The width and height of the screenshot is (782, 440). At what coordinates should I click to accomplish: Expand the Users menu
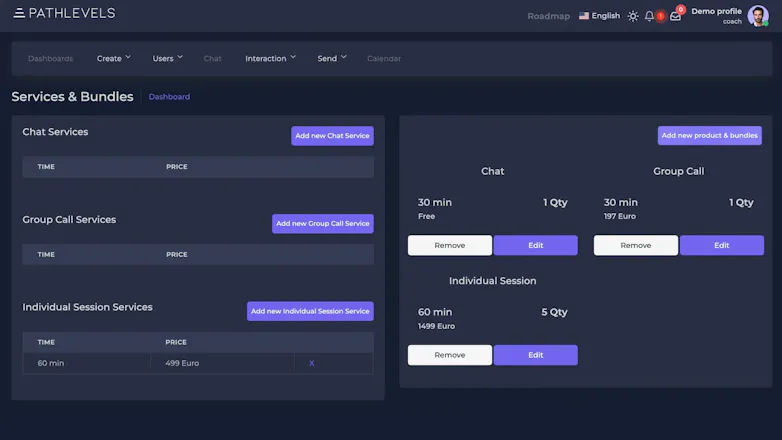click(x=168, y=58)
